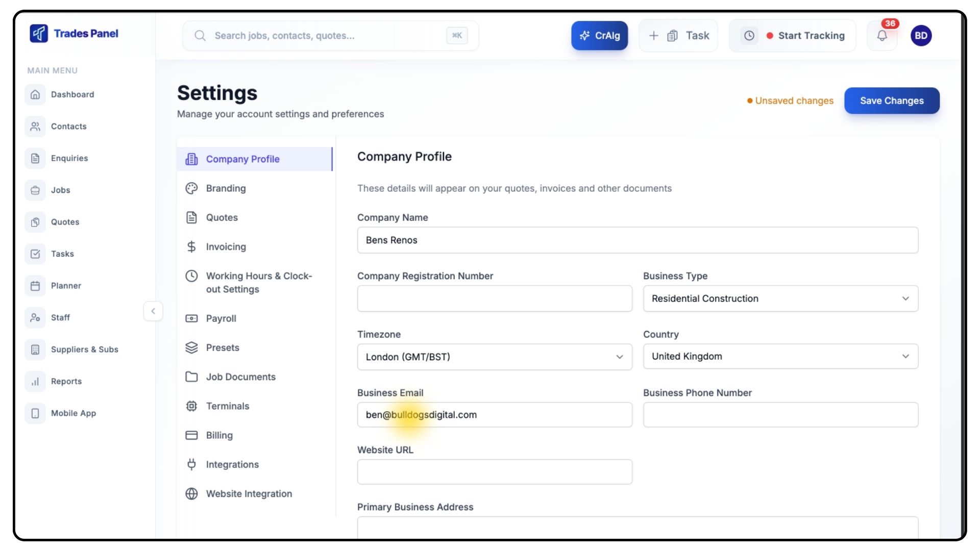Switch to the Branding settings tab
The width and height of the screenshot is (980, 551).
(226, 188)
